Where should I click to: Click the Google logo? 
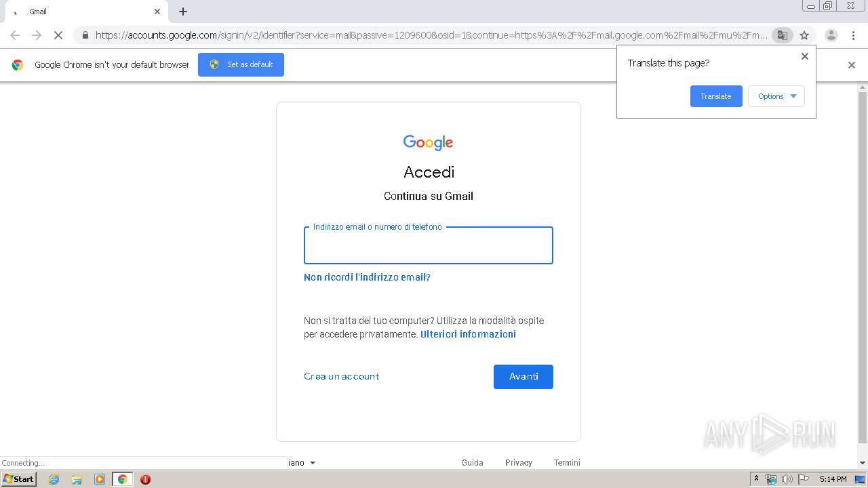click(x=428, y=142)
